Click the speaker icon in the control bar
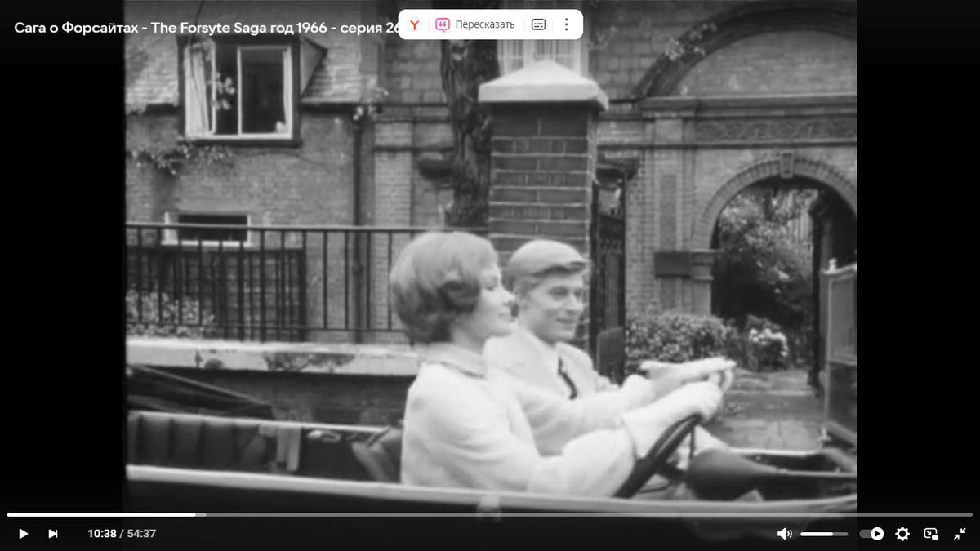 tap(785, 533)
